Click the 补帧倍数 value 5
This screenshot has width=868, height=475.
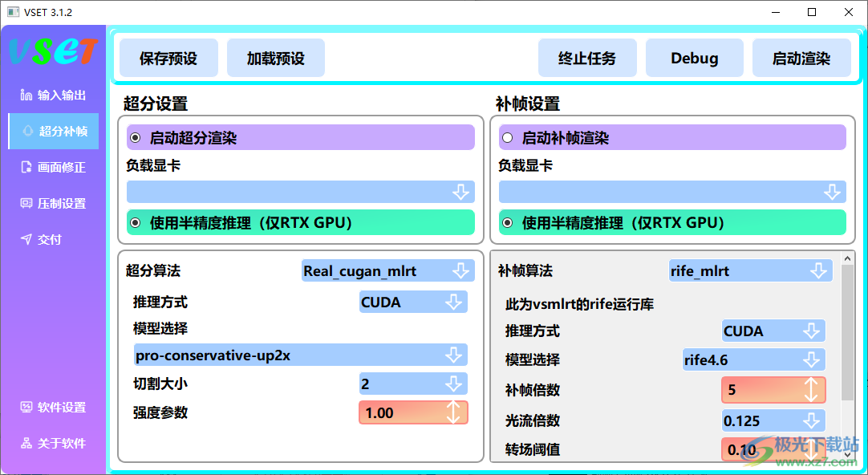tap(732, 390)
